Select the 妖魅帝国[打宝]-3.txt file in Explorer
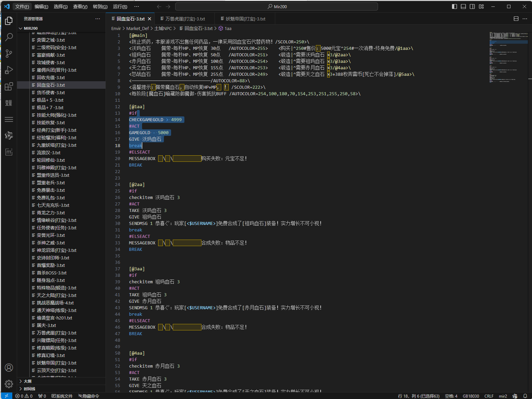 click(57, 363)
